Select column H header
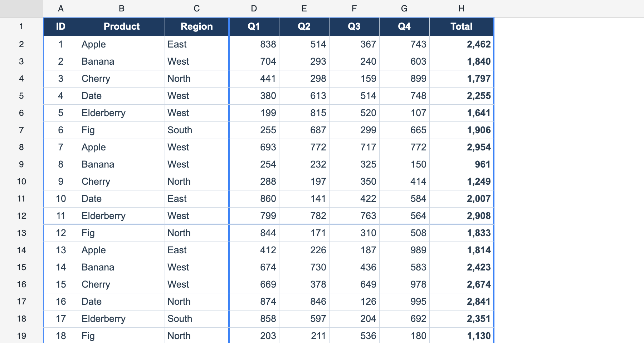The height and width of the screenshot is (343, 644). (462, 9)
